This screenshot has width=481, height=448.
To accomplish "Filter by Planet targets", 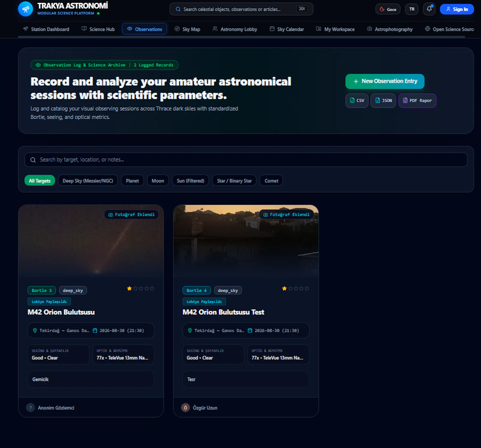I will click(x=132, y=181).
